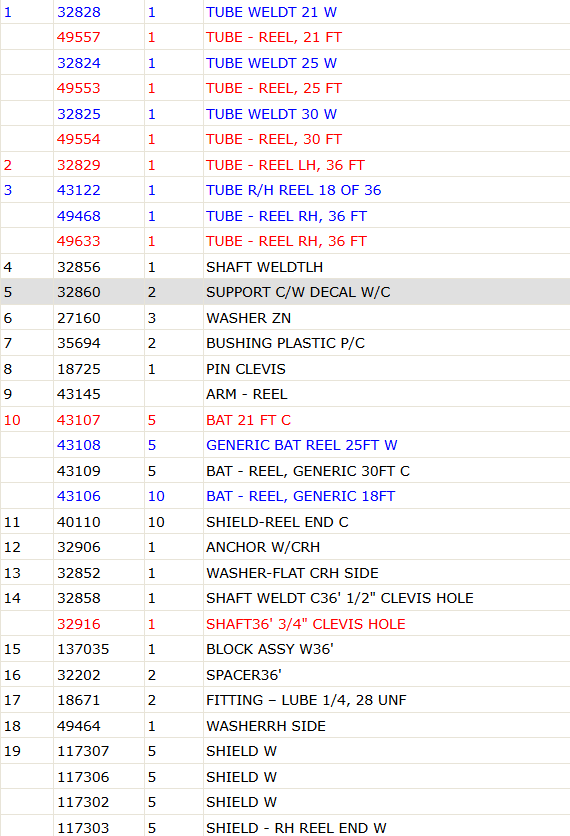Open TUBE - REEL, 25 FT entry
Image resolution: width=570 pixels, height=836 pixels.
click(274, 89)
